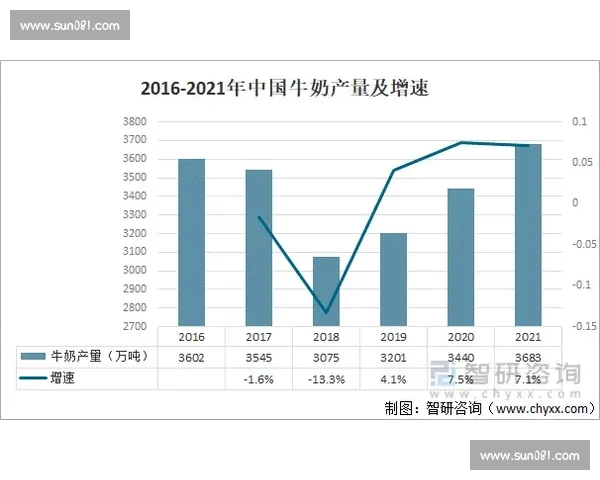Image resolution: width=600 pixels, height=480 pixels.
Task: Click the 3100 left axis label
Action: pyautogui.click(x=135, y=251)
